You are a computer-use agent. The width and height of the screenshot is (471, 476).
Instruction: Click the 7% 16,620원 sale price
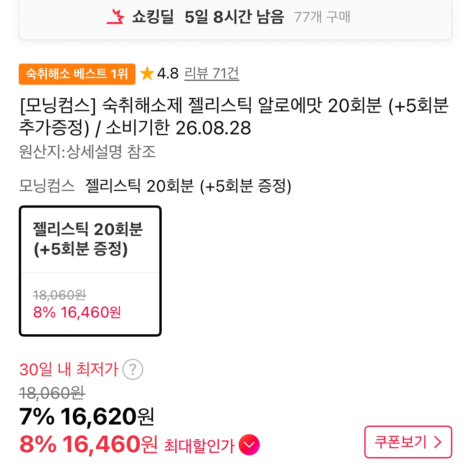point(87,417)
